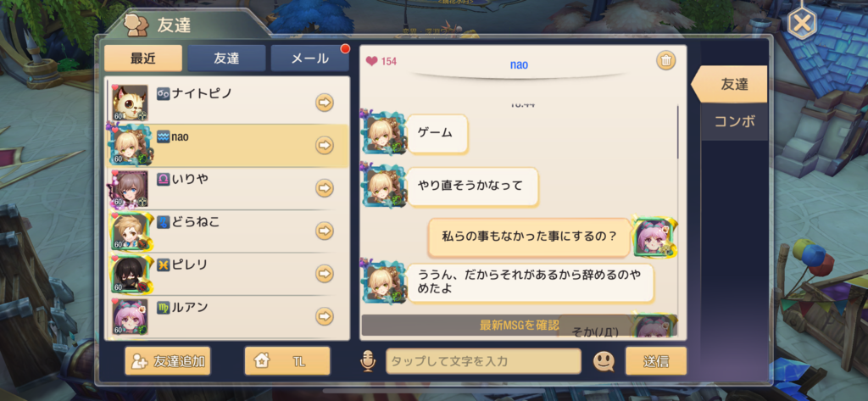The width and height of the screenshot is (868, 401).
Task: Send message with the 送信 button
Action: pos(656,361)
